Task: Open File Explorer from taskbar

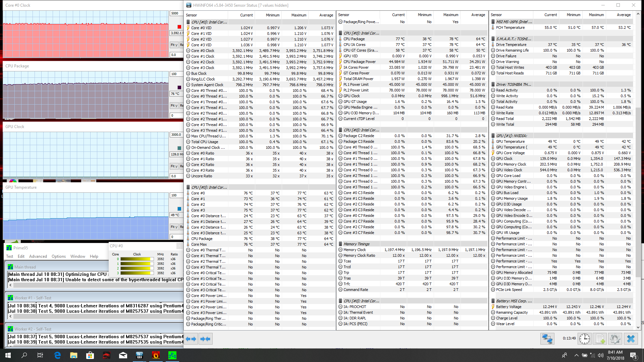Action: tap(74, 355)
